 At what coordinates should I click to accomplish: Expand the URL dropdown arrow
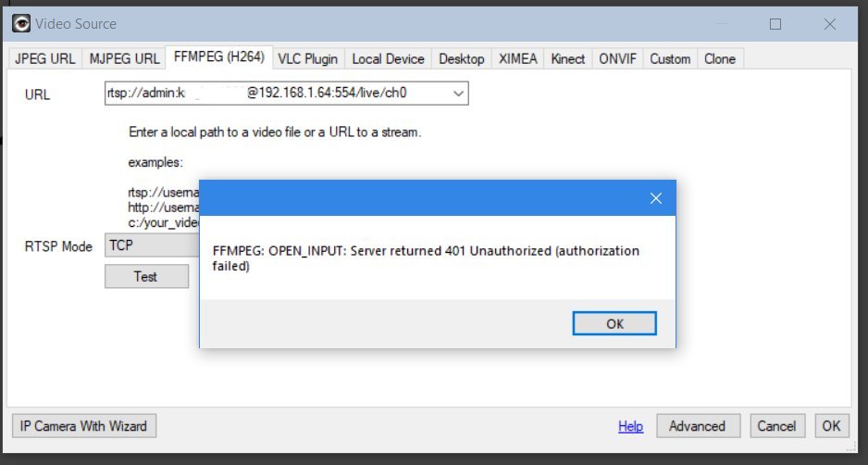458,94
